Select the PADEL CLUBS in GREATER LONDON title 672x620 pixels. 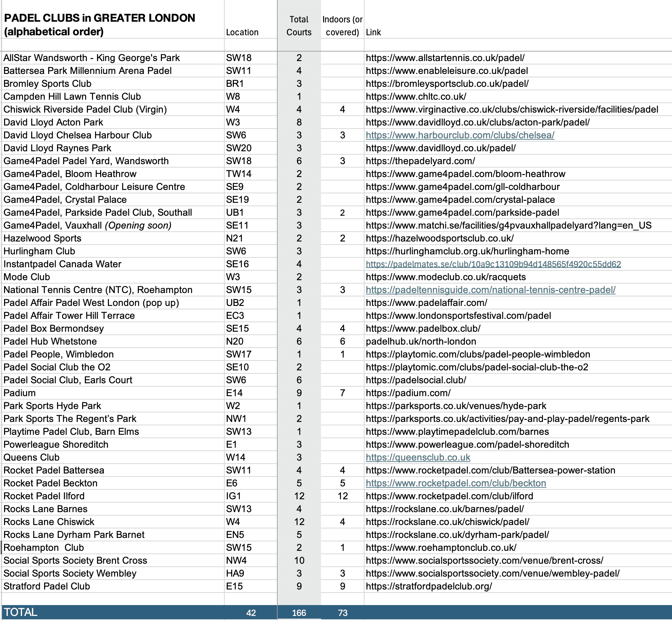point(99,24)
